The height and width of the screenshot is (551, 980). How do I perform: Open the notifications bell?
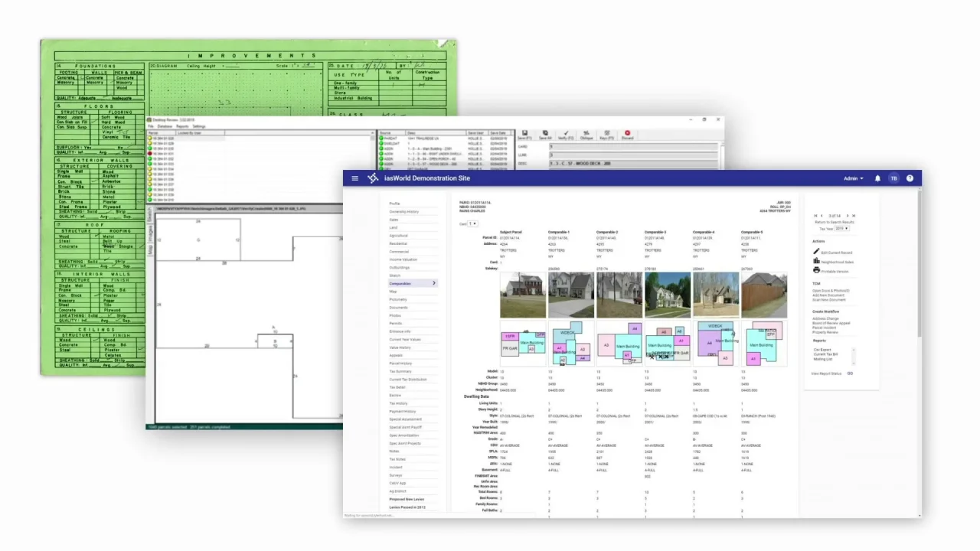(x=877, y=178)
